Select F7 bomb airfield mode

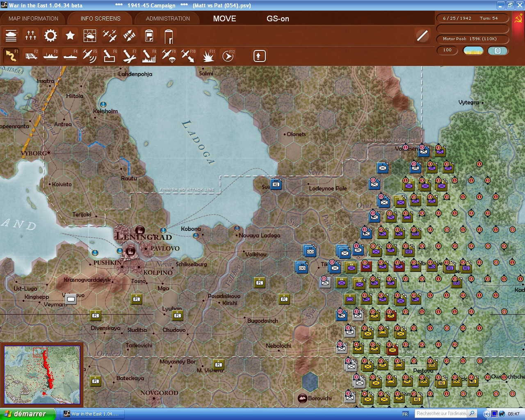pyautogui.click(x=129, y=55)
